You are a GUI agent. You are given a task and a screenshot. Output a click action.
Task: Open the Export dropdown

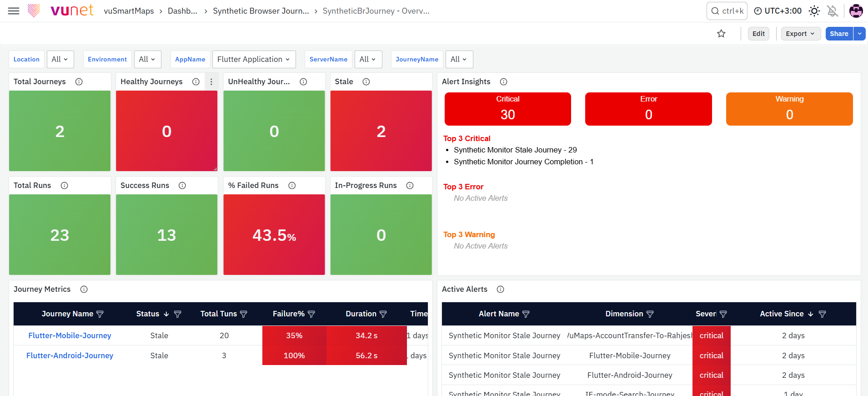pyautogui.click(x=801, y=34)
